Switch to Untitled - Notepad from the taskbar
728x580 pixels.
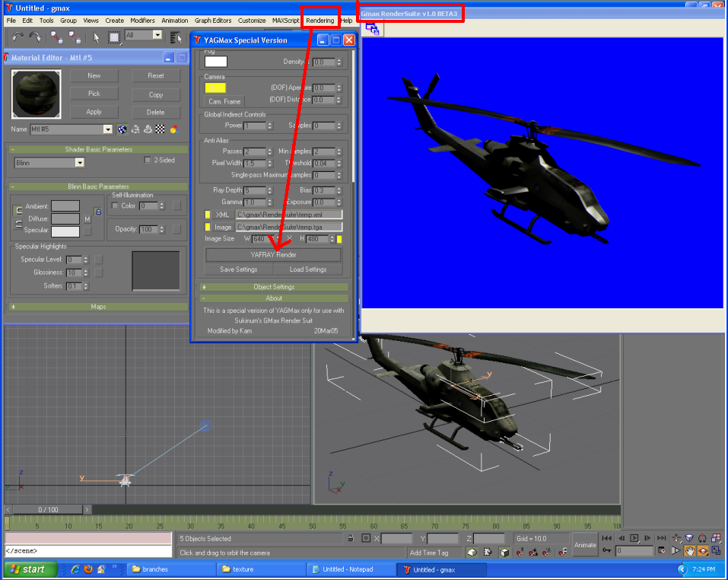(350, 569)
